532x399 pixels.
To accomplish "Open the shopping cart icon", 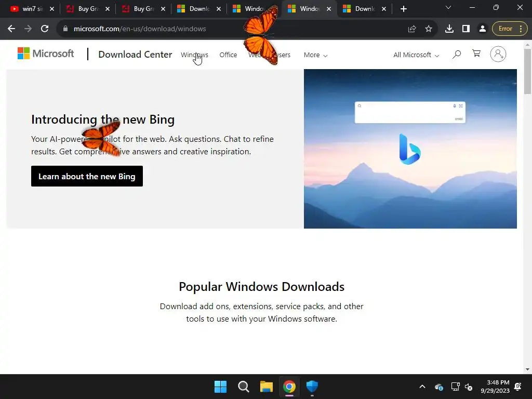I will pos(476,54).
